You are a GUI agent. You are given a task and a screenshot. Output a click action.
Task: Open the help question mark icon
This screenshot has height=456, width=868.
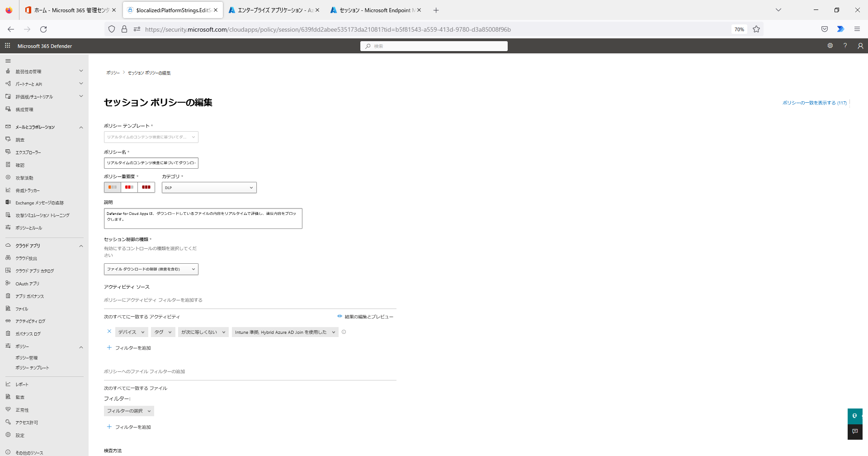[x=845, y=46]
